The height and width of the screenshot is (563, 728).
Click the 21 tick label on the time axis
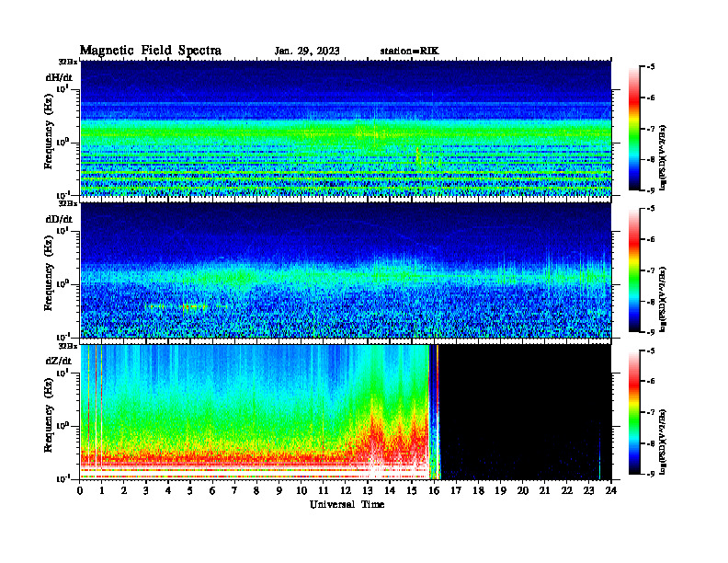coord(544,491)
